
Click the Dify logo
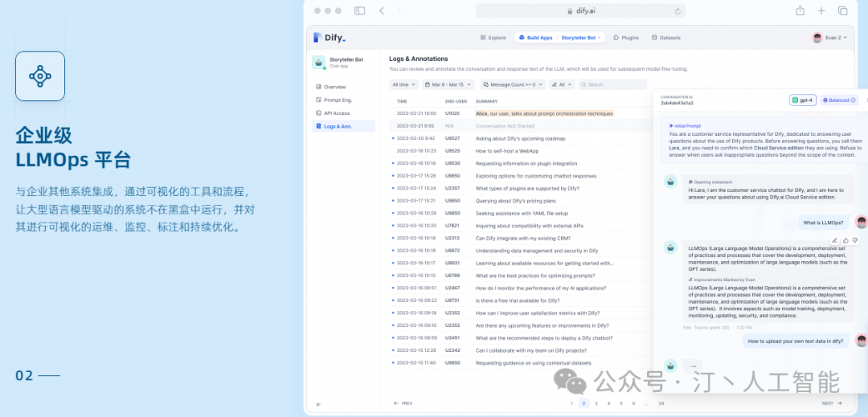(329, 38)
